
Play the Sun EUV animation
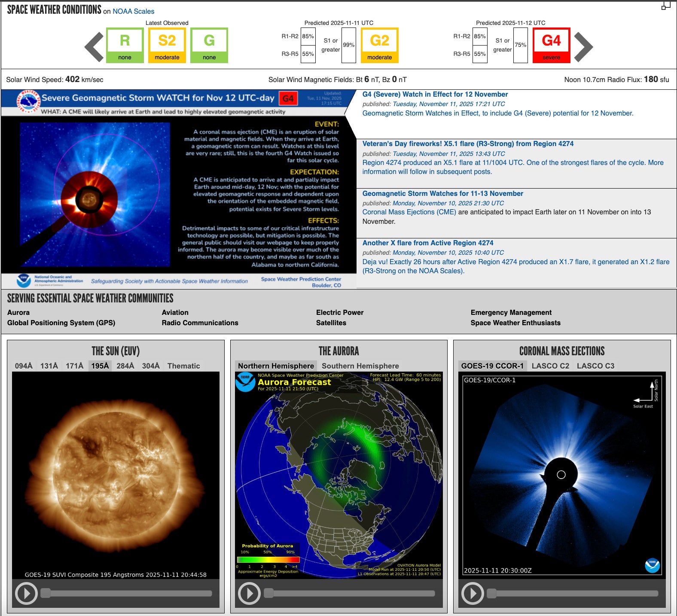pyautogui.click(x=26, y=593)
